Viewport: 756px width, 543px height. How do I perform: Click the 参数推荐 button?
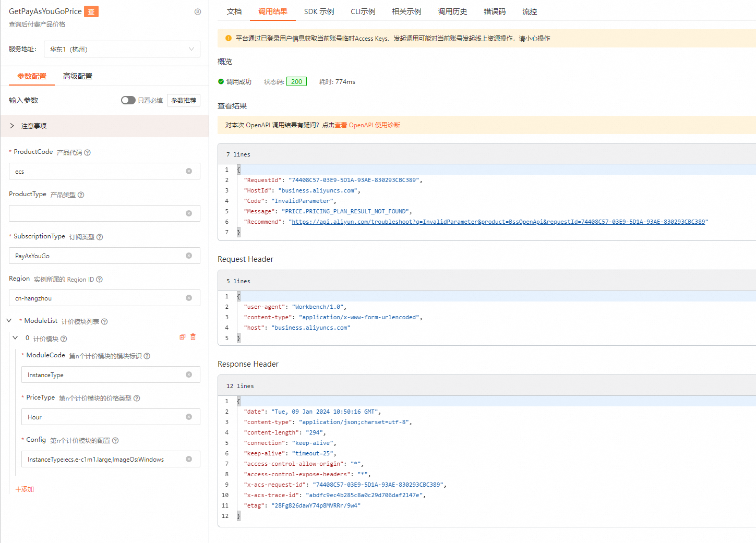184,100
